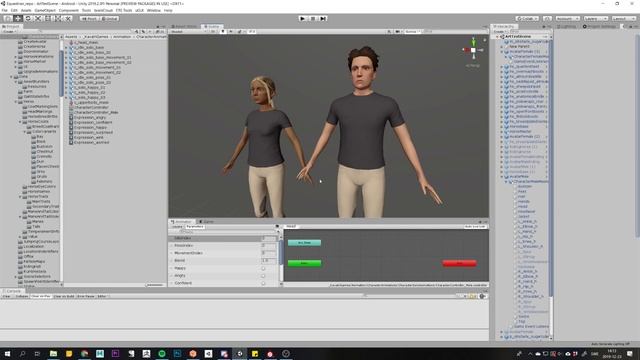Click the Hierarchy panel scrollbar
Image resolution: width=640 pixels, height=360 pixels.
click(x=551, y=167)
